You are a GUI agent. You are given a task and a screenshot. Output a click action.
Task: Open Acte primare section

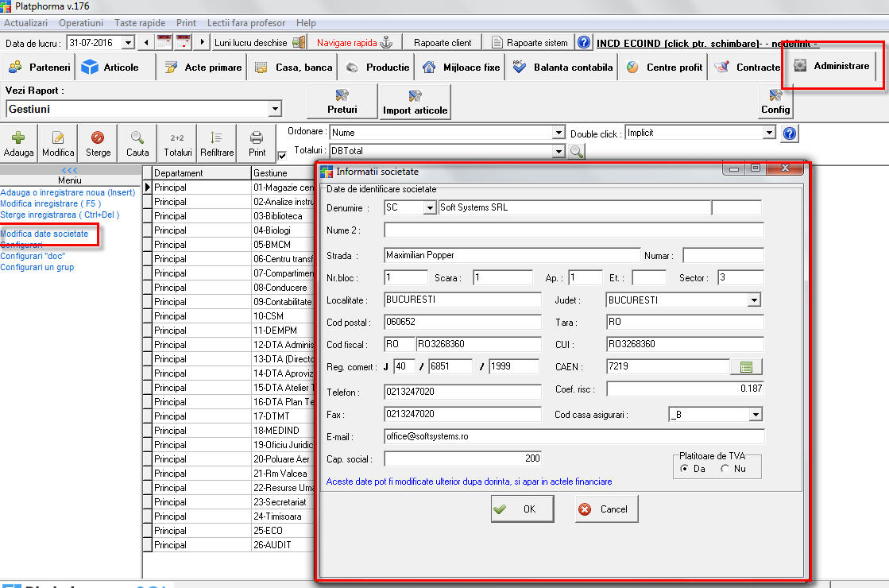(203, 67)
